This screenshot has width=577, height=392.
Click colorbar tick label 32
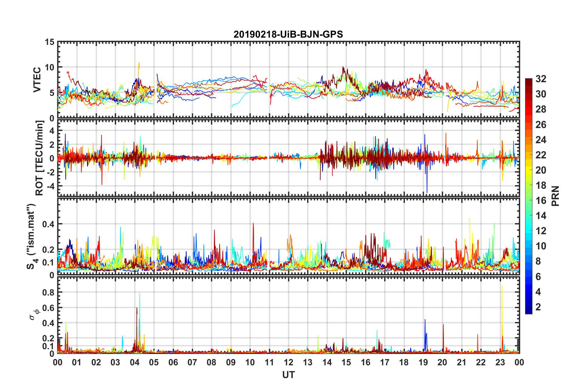click(541, 79)
